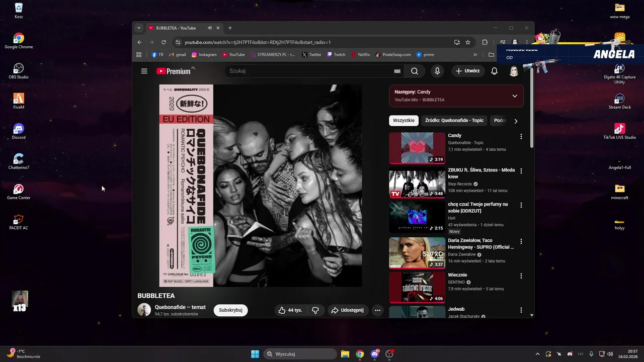Mute the BUBBLETEA tab audio

209,28
